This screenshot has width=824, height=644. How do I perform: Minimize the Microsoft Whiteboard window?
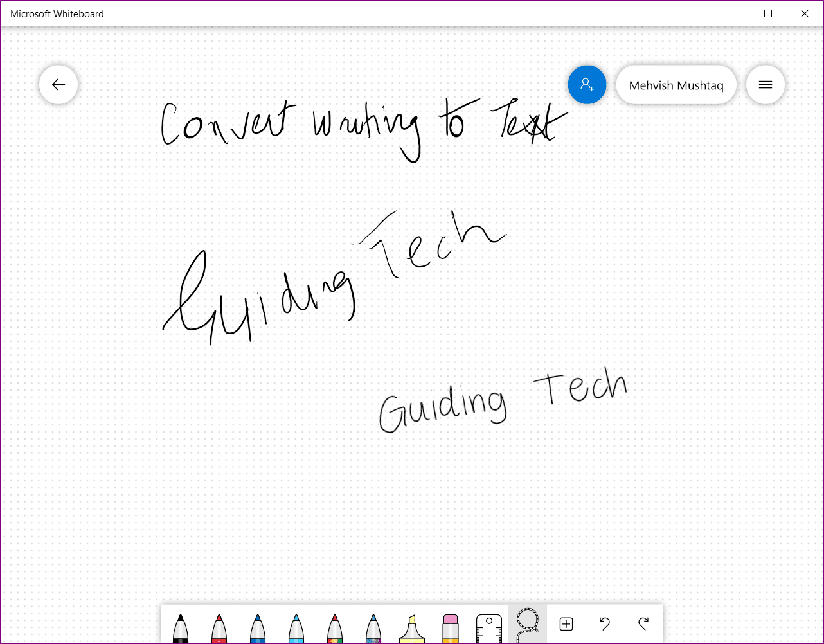(x=731, y=13)
